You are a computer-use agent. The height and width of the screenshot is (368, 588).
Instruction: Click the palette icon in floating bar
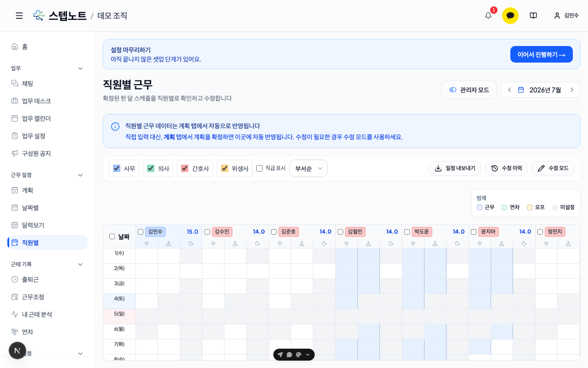tap(299, 355)
